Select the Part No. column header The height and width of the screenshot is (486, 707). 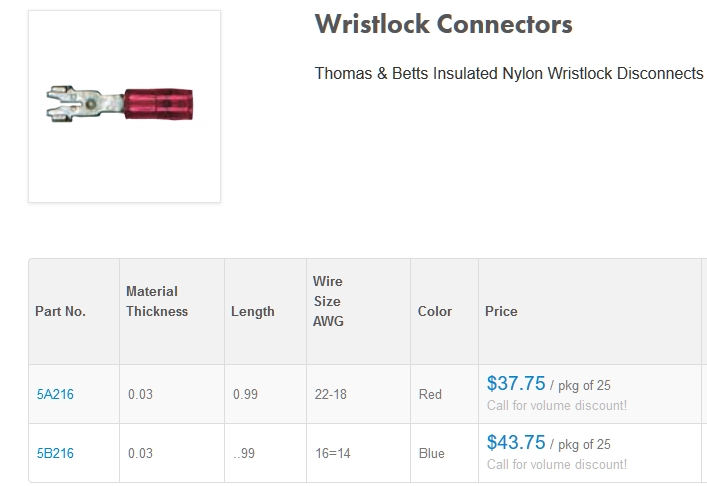(60, 311)
